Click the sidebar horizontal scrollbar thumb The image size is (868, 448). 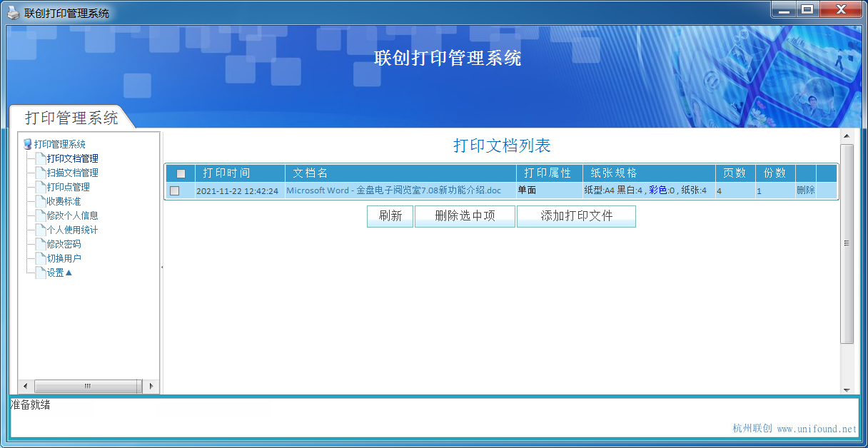pos(88,386)
